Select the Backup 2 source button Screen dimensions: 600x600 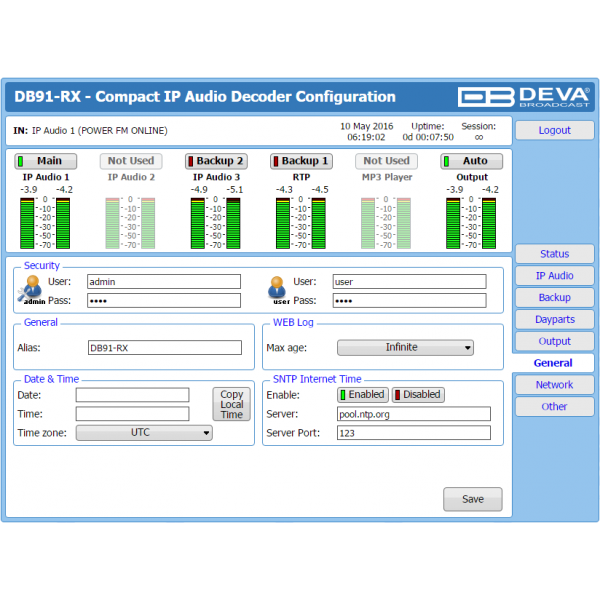click(x=216, y=161)
